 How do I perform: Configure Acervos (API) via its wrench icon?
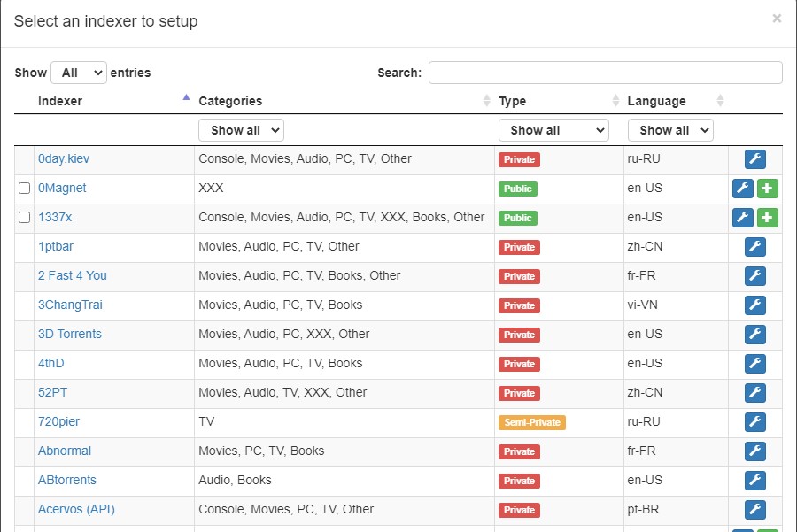click(754, 510)
